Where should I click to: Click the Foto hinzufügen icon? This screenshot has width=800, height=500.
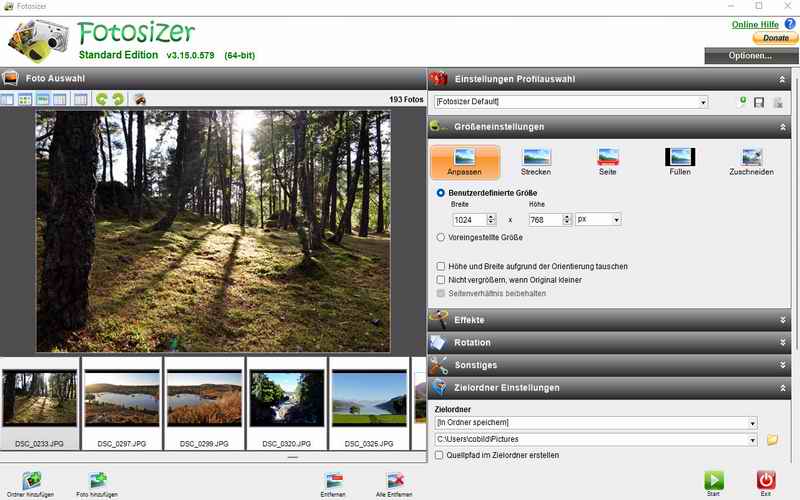click(97, 480)
